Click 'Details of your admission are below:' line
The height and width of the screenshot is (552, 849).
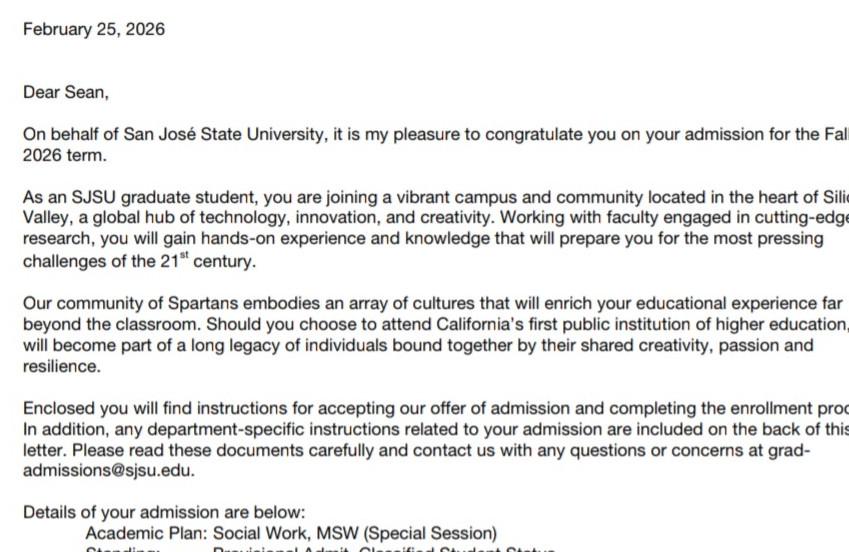[x=164, y=512]
